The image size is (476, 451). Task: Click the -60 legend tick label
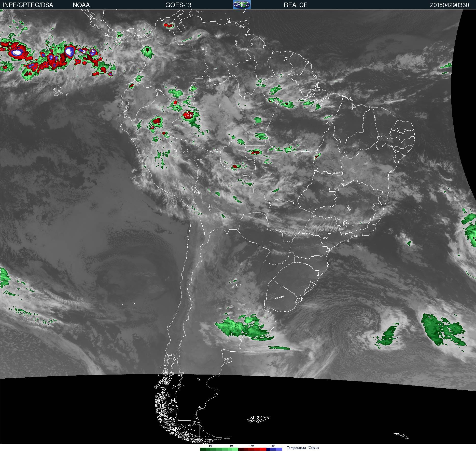(231, 446)
